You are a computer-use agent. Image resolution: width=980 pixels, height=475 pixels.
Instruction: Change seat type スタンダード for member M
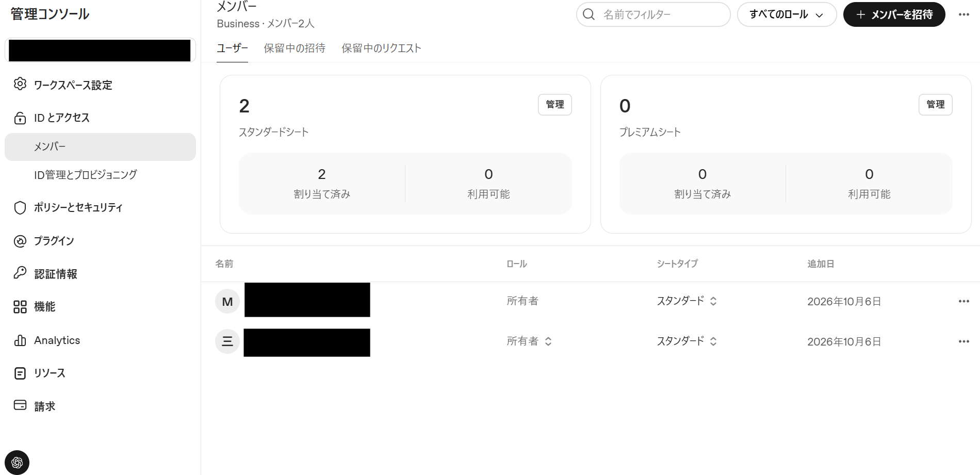tap(687, 301)
